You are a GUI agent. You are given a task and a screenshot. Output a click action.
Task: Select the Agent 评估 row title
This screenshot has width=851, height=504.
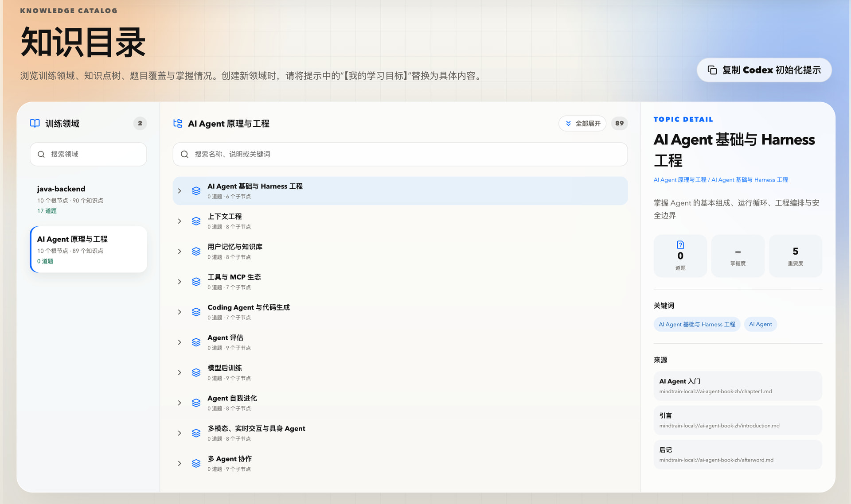point(225,338)
